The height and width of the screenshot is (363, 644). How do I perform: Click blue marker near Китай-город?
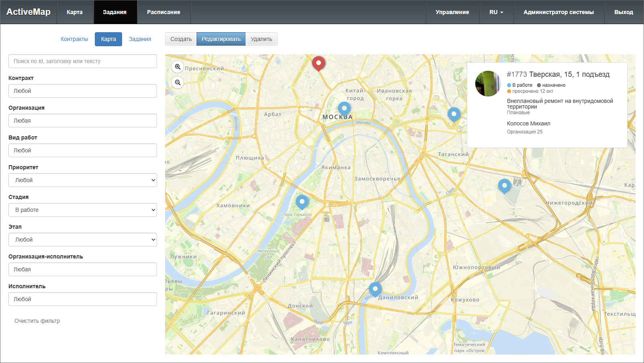(344, 108)
